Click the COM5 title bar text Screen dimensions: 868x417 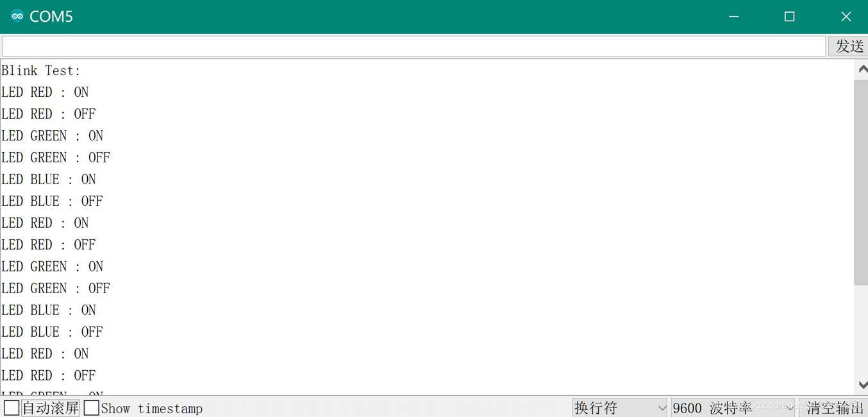pos(51,17)
